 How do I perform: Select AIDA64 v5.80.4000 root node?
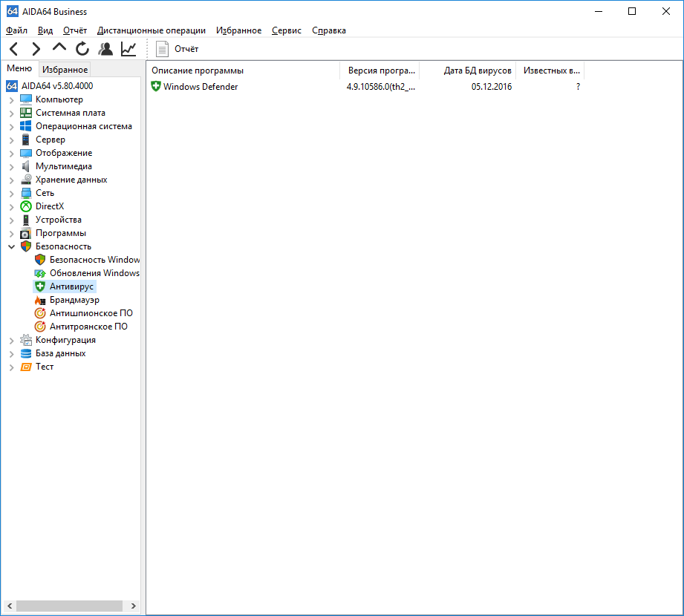point(57,86)
